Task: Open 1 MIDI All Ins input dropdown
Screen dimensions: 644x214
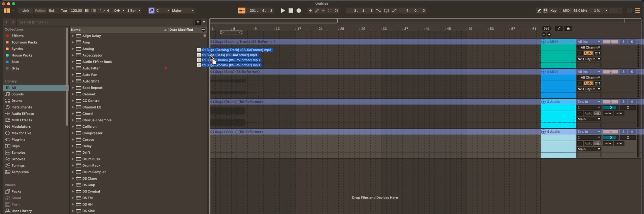Action: tap(589, 42)
